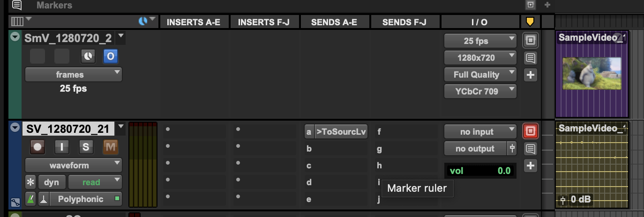This screenshot has width=644, height=217.
Task: Click the yellow marker icon in header
Action: (x=530, y=22)
